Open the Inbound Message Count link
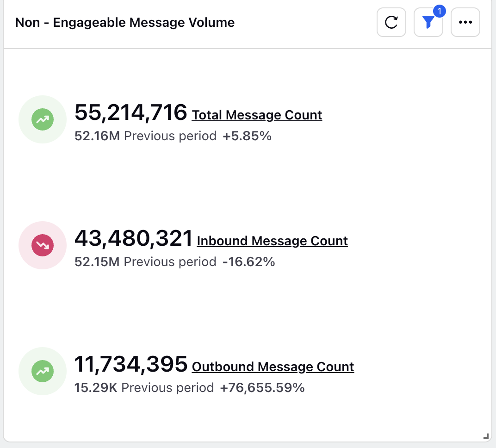Image resolution: width=496 pixels, height=448 pixels. coord(272,241)
